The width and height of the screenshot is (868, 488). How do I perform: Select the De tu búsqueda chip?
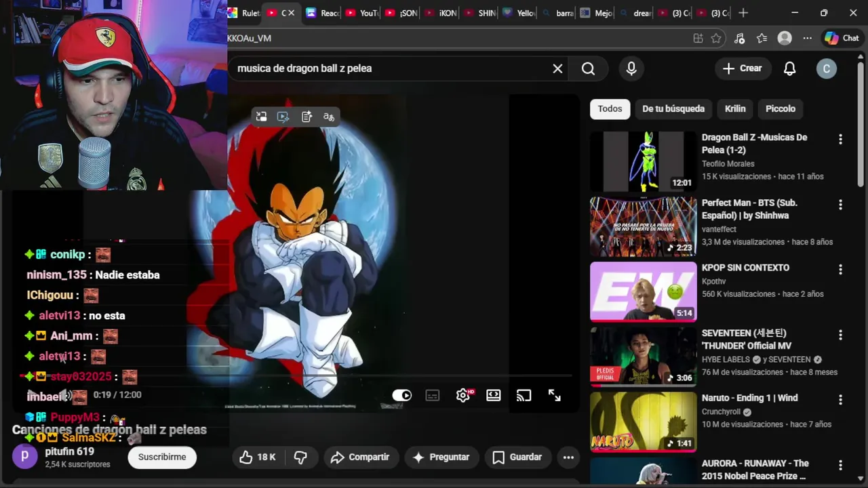point(673,108)
